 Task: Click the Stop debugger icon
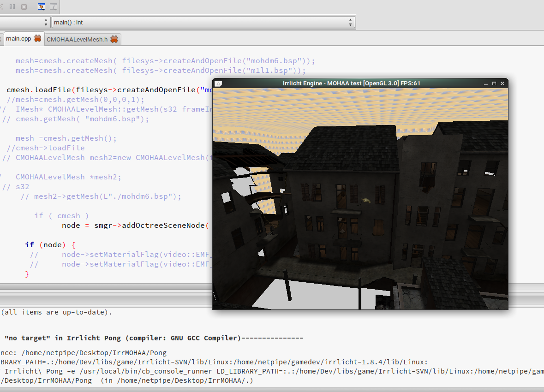click(24, 6)
